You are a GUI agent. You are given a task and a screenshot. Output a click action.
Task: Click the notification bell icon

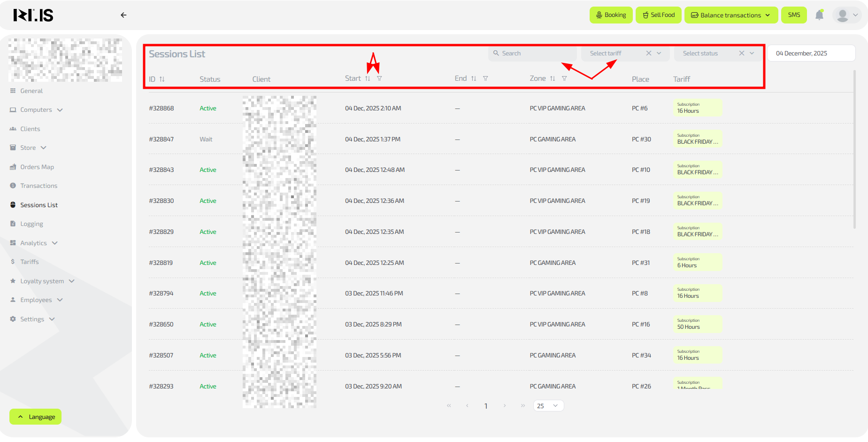coord(819,15)
